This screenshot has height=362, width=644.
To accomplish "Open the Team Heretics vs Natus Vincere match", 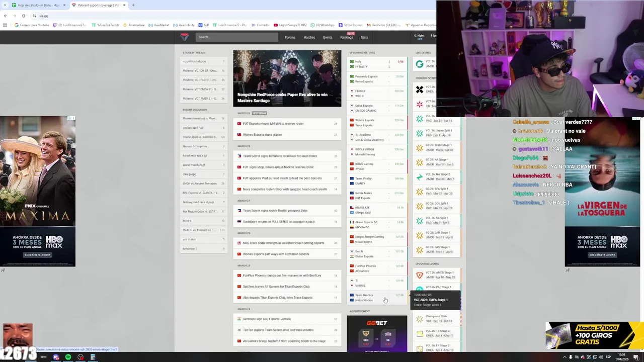I will pos(377,298).
